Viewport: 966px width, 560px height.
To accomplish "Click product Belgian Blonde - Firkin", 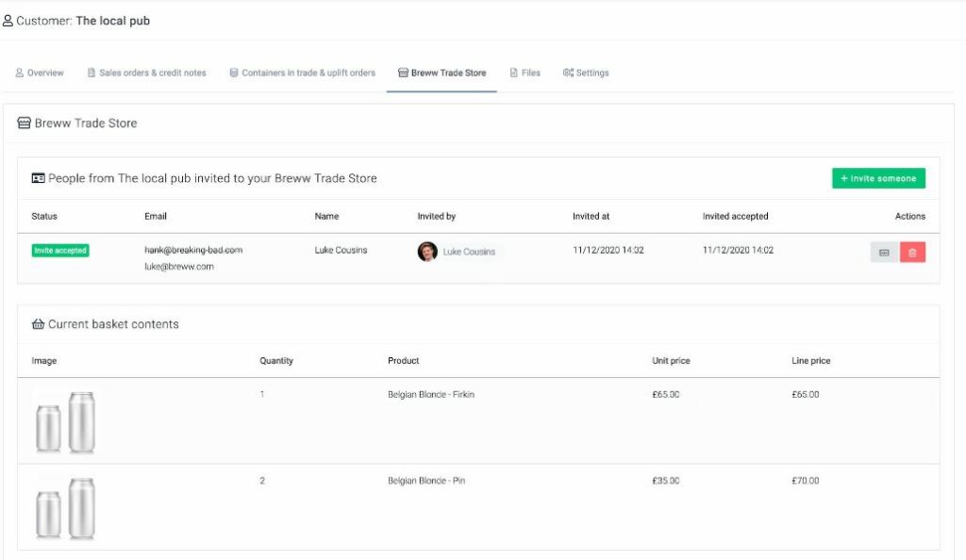I will pyautogui.click(x=431, y=394).
